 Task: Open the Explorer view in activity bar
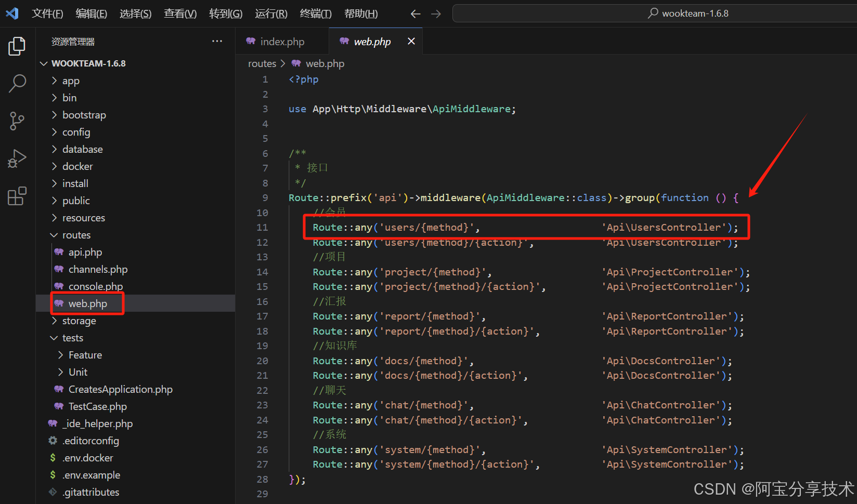pos(17,46)
